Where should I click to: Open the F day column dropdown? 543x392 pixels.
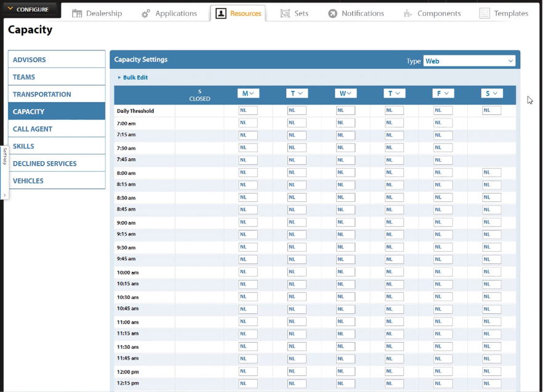tap(443, 94)
